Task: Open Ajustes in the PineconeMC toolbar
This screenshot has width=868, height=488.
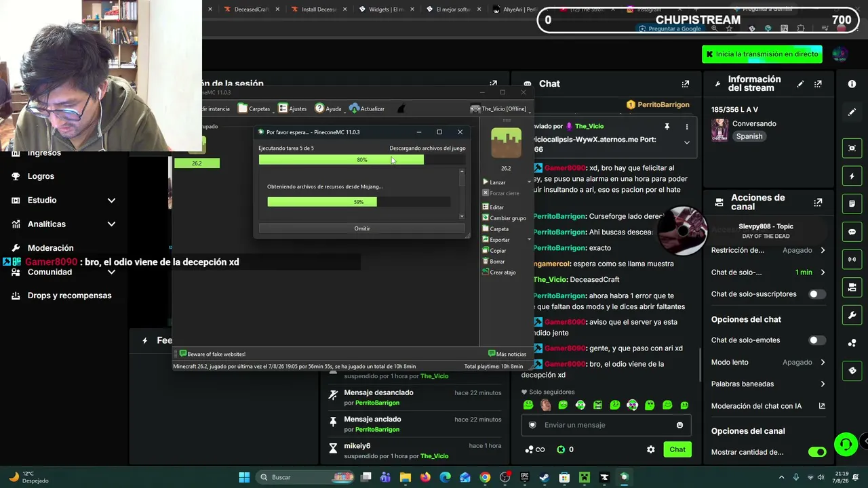Action: pyautogui.click(x=292, y=108)
